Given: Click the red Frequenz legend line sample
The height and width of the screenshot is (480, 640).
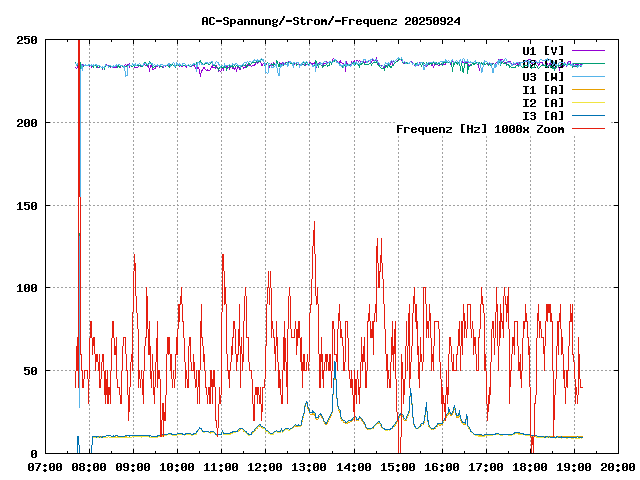Looking at the screenshot, I should [x=589, y=128].
